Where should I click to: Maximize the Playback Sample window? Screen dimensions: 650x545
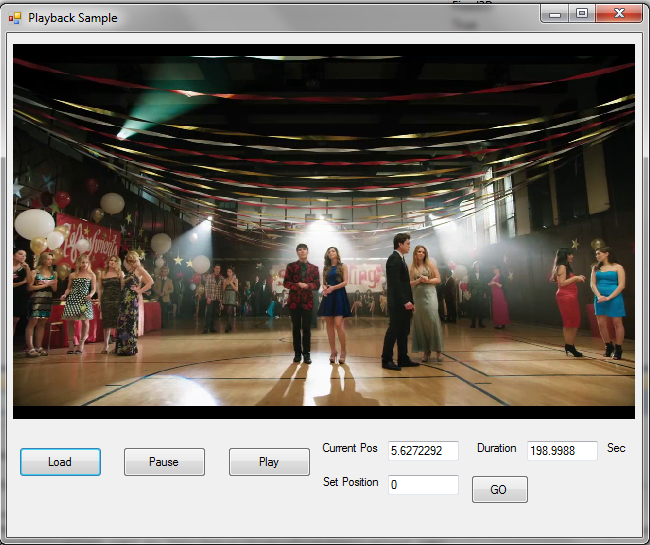[582, 14]
